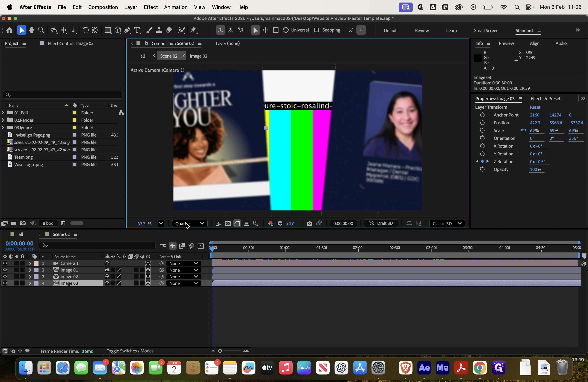588x382 pixels.
Task: Select the Pen tool in the toolbar
Action: click(127, 30)
